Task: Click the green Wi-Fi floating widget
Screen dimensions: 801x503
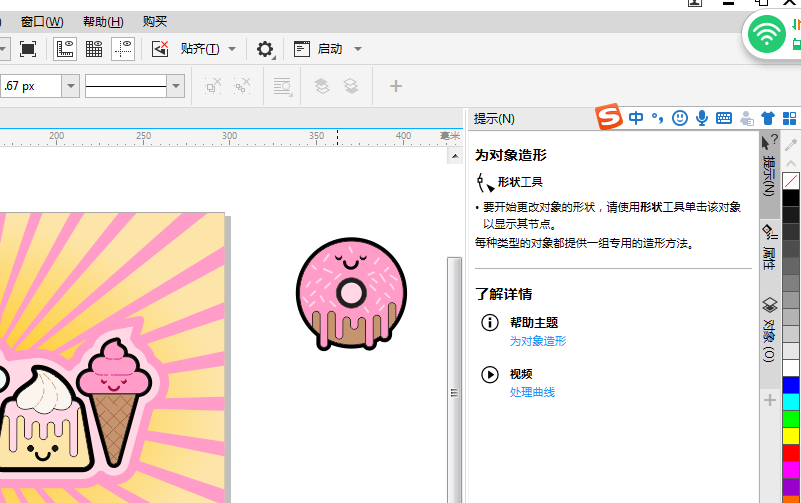Action: coord(767,35)
